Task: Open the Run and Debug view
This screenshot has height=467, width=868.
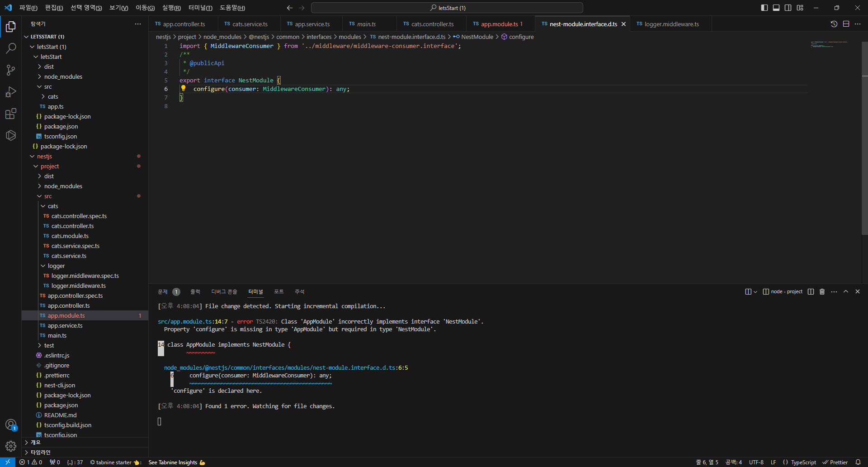Action: [11, 92]
